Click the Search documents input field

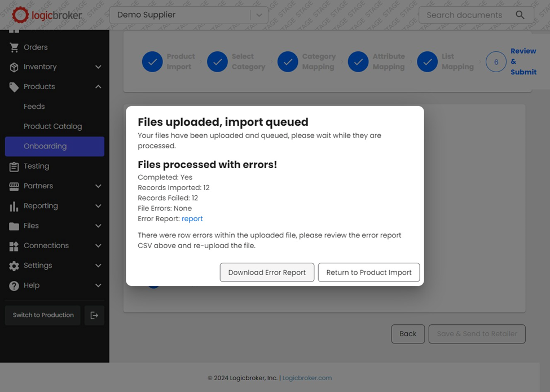pyautogui.click(x=464, y=15)
